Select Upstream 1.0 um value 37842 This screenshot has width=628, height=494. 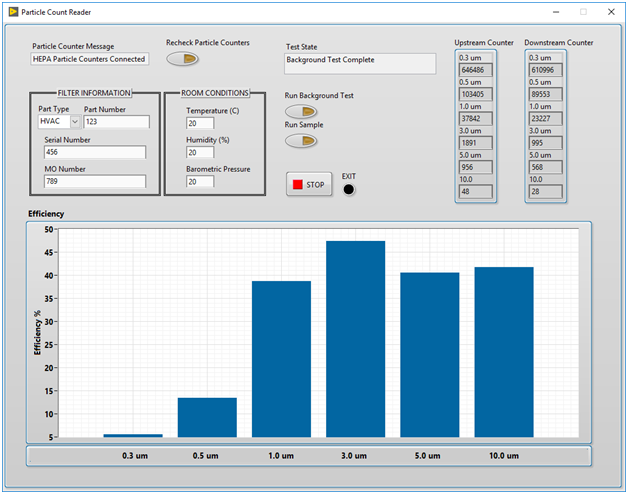pos(476,119)
